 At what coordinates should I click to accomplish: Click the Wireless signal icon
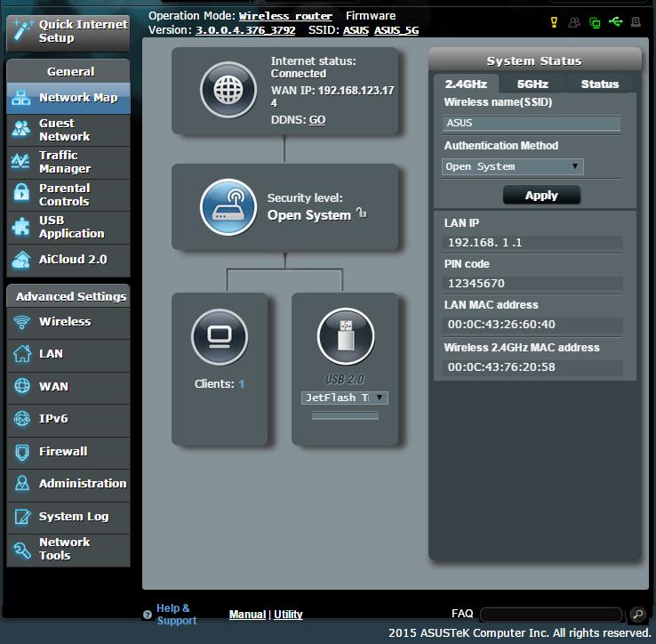click(x=21, y=322)
